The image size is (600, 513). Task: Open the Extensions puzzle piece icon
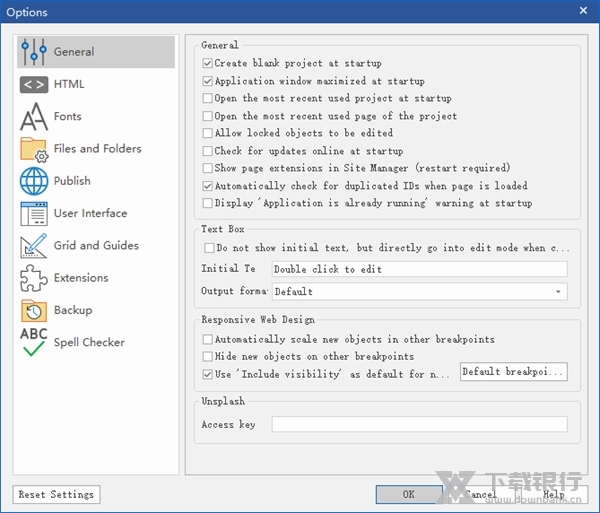[x=34, y=278]
